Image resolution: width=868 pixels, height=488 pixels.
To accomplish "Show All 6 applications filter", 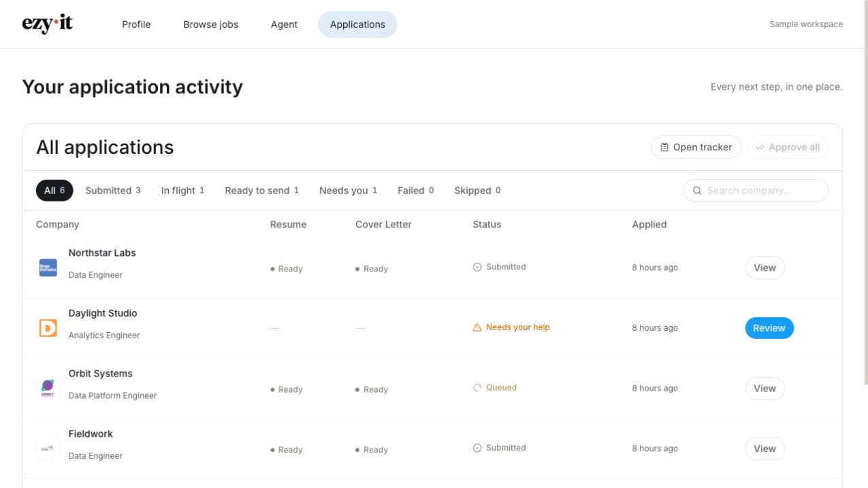I will [54, 191].
